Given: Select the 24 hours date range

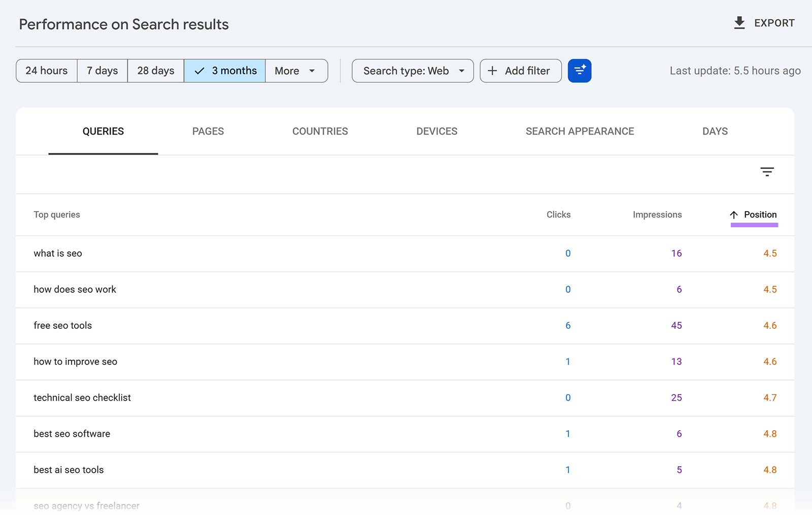Looking at the screenshot, I should click(47, 71).
